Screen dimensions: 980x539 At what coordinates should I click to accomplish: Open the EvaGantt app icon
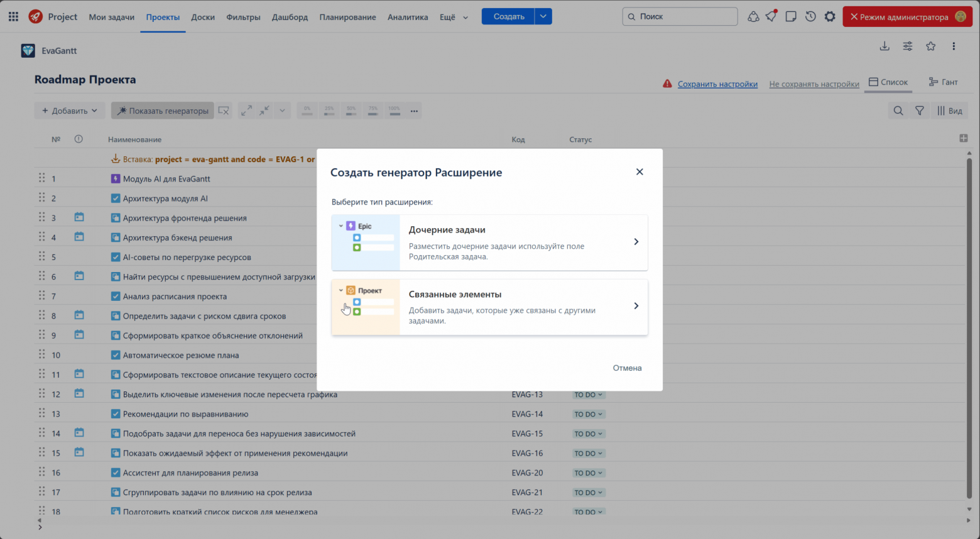(x=28, y=51)
